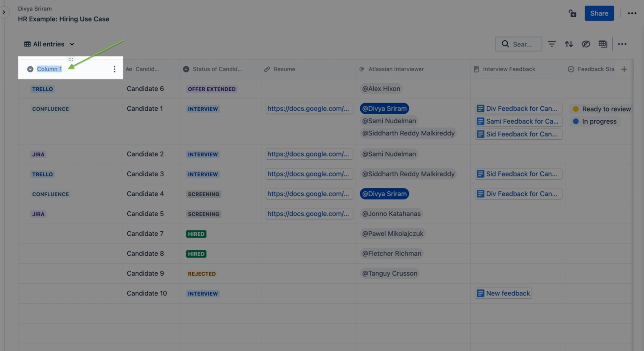
Task: Click JIRA tag in Candidate 5 row
Action: 38,214
